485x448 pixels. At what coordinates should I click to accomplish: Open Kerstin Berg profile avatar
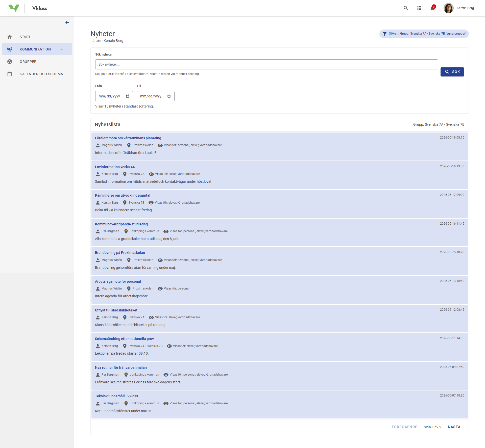coord(449,8)
